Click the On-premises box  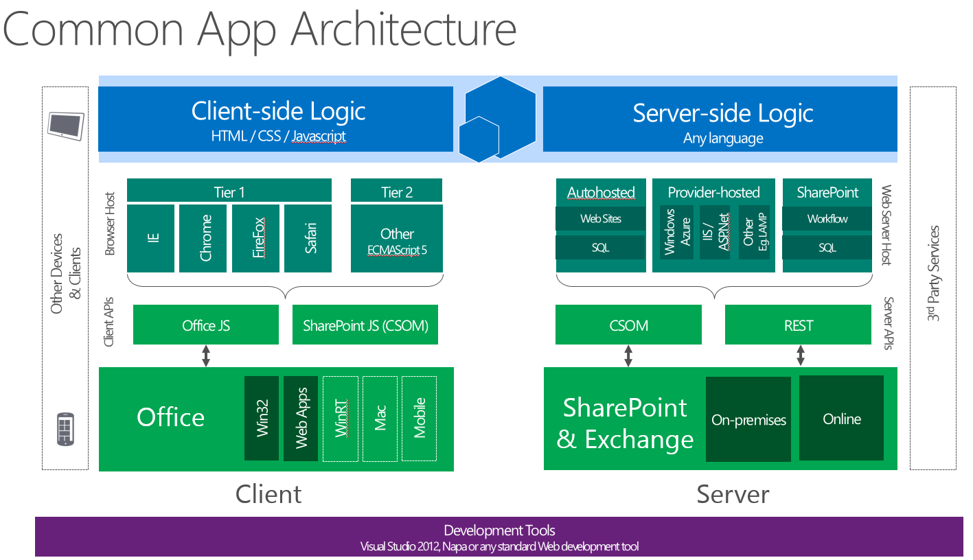(748, 419)
